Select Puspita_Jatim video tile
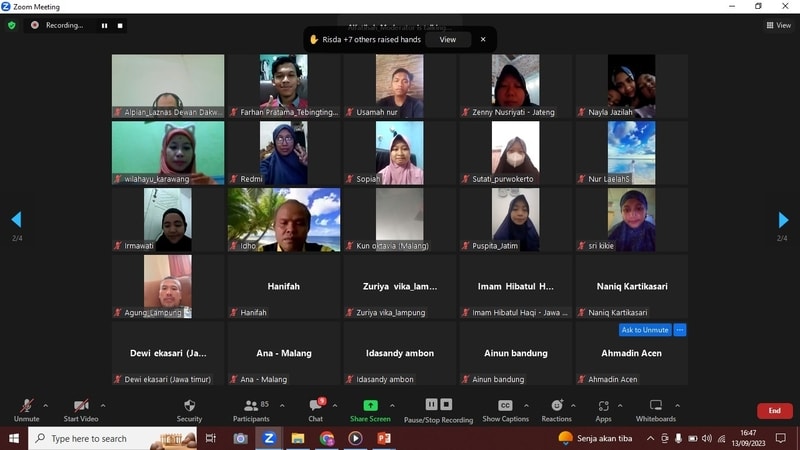 click(515, 220)
